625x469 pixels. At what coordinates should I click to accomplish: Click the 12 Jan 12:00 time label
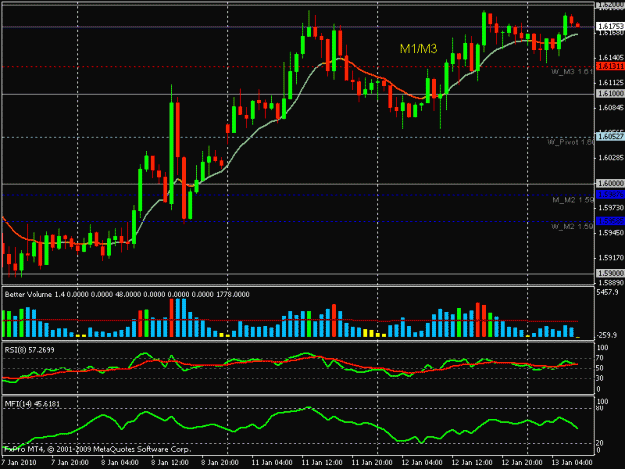(x=472, y=463)
